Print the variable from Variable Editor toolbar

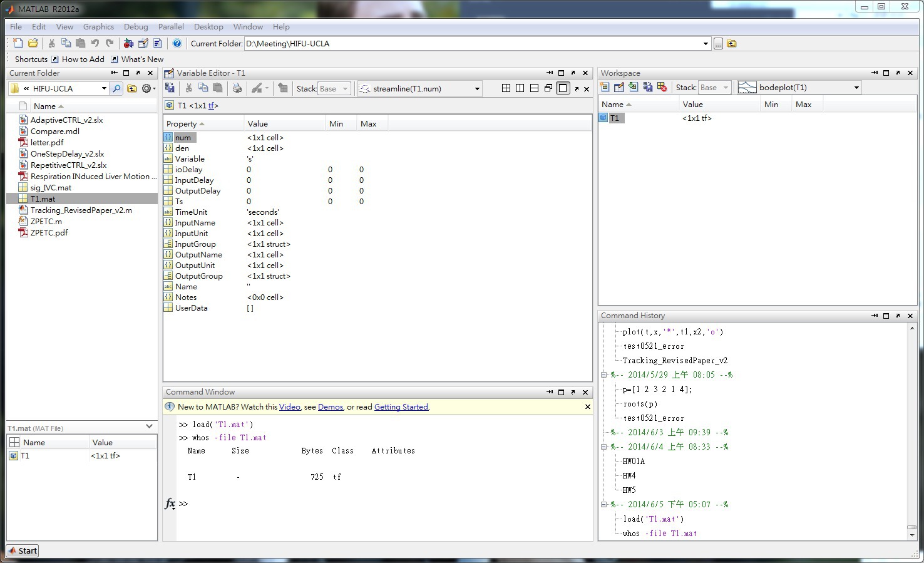coord(237,88)
